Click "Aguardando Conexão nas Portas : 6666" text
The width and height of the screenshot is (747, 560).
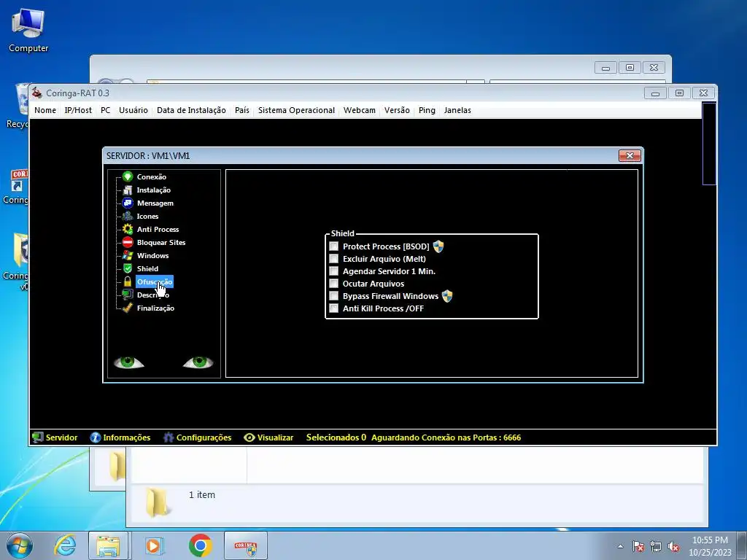click(x=446, y=437)
